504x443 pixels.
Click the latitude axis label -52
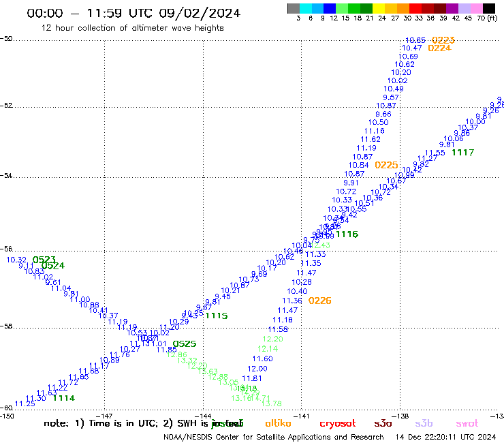coord(6,106)
